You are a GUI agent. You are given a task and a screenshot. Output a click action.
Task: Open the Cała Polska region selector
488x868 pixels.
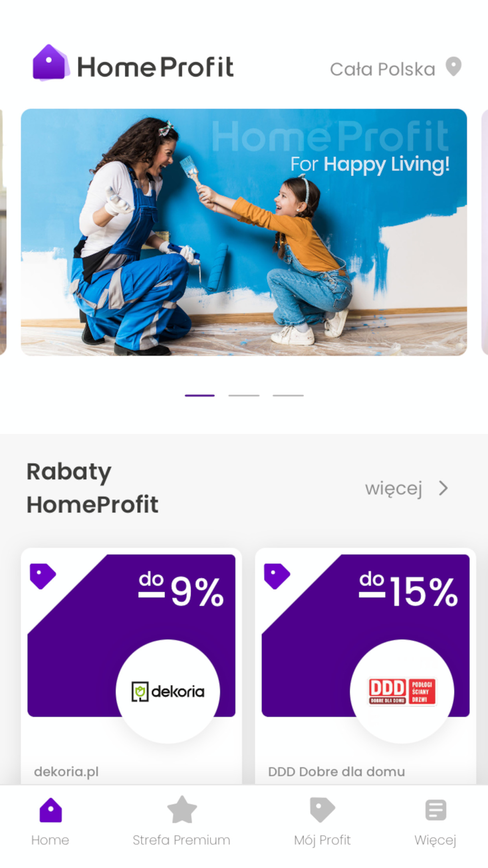(x=395, y=68)
